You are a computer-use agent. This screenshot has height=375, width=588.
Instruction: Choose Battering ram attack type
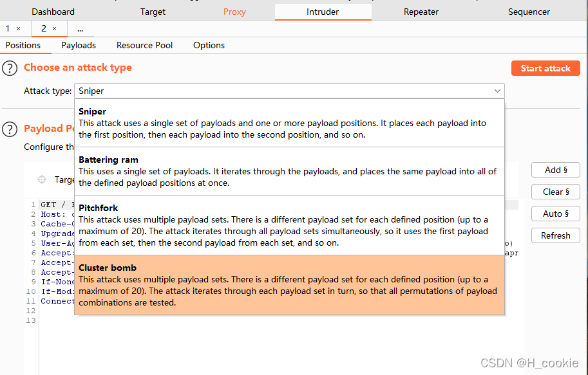pos(290,171)
